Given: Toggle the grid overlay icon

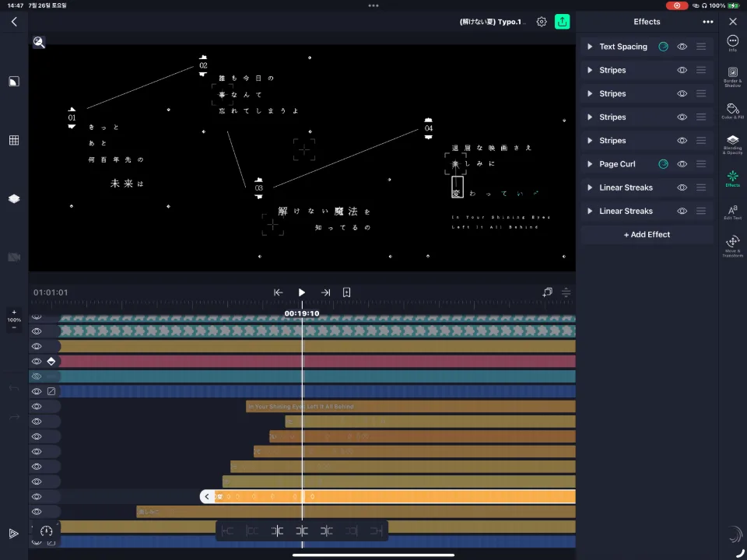Looking at the screenshot, I should point(14,140).
